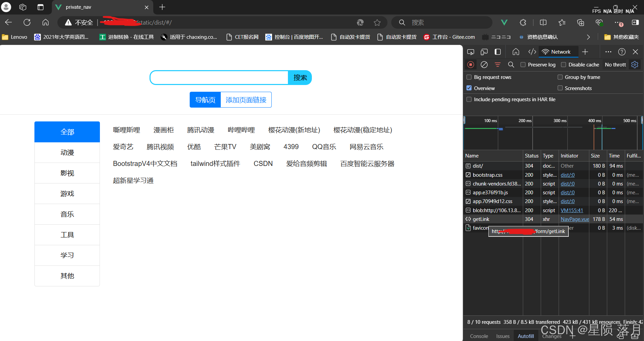The image size is (644, 341).
Task: Open the 网易云音乐 link
Action: point(367,147)
